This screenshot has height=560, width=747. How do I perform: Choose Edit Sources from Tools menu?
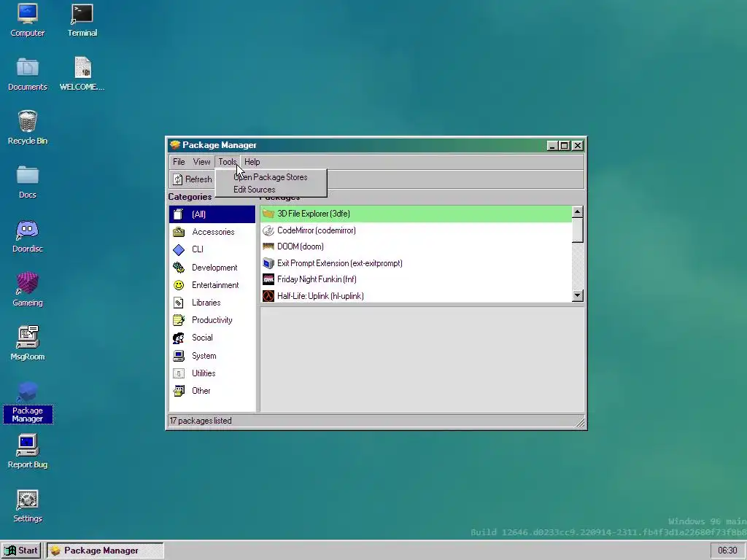[x=271, y=190]
